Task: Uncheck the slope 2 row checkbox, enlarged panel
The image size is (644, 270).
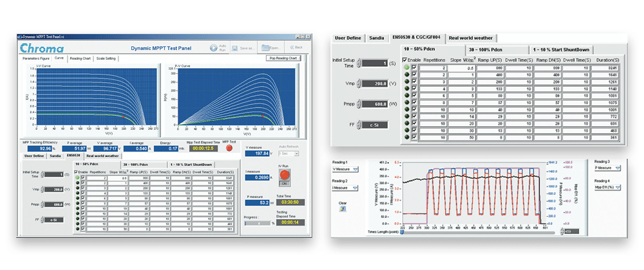Action: pos(414,82)
